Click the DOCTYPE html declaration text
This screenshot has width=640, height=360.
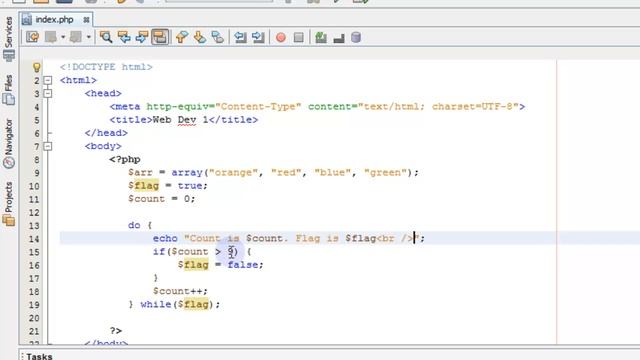point(106,67)
